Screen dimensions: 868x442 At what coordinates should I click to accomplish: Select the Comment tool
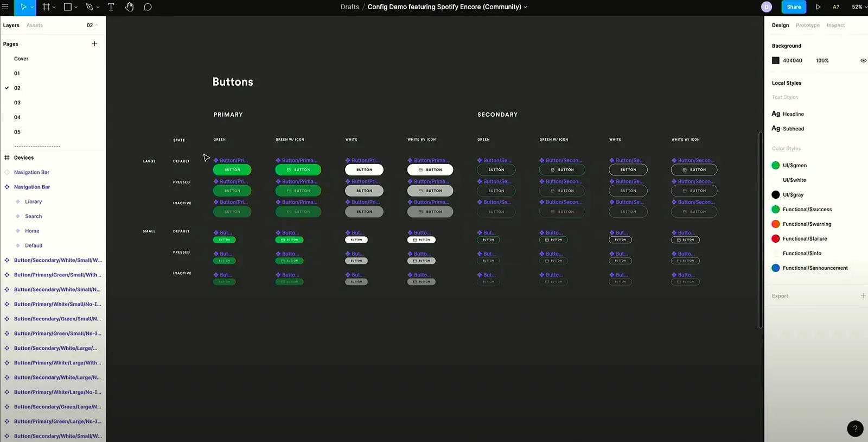(148, 7)
